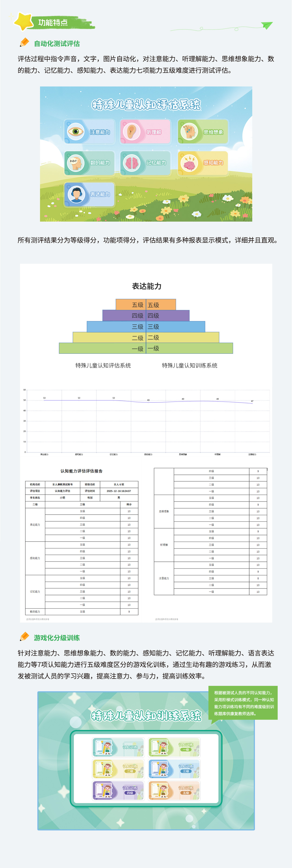
Task: Click the eye icon for 注意能力
Action: [x=76, y=131]
